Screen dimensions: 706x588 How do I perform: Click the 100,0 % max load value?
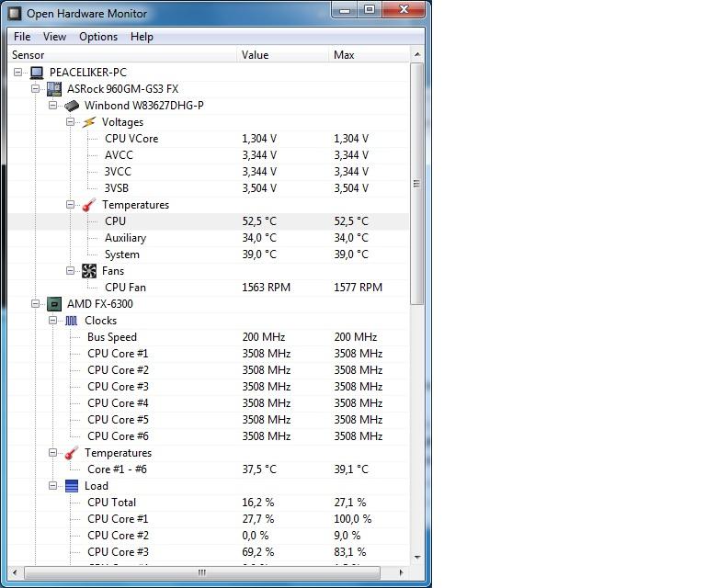coord(353,519)
